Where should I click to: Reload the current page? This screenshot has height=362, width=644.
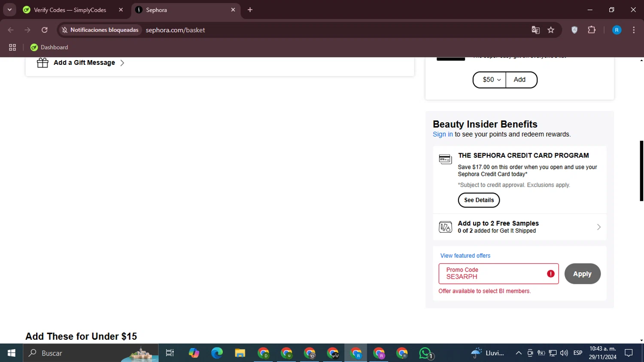[45, 30]
